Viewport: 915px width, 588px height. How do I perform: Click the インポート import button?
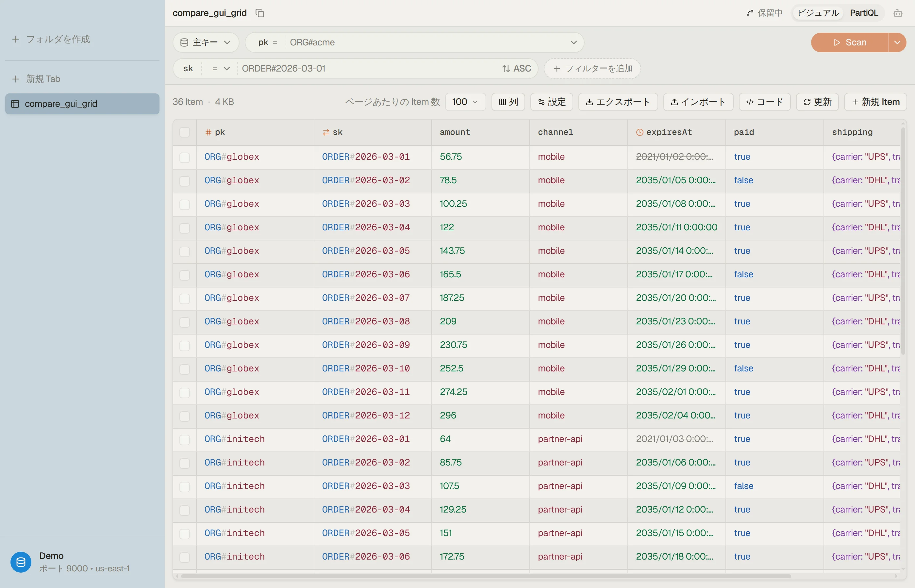(698, 102)
